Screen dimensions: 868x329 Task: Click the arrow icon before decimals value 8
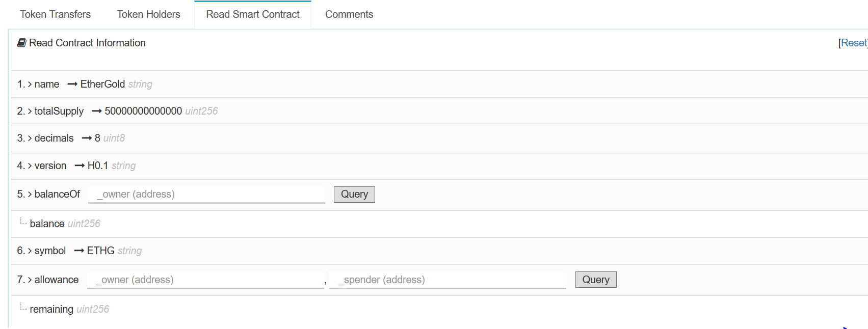point(87,138)
